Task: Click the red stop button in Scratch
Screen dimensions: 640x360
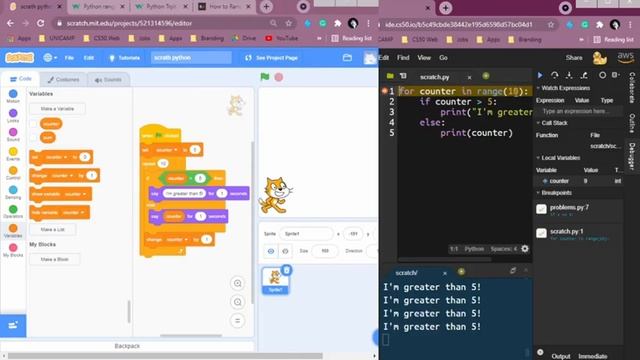Action: [279, 77]
